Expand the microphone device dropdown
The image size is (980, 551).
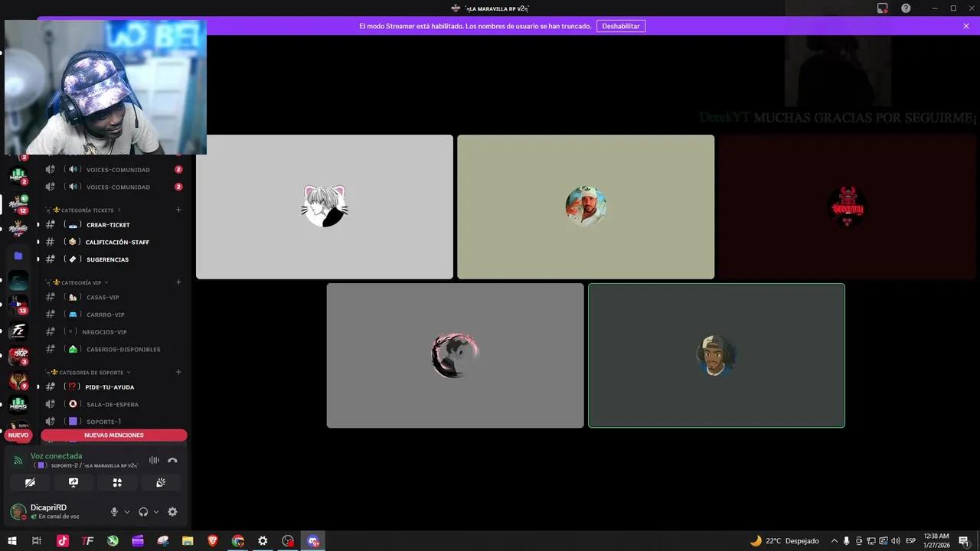[x=127, y=511]
